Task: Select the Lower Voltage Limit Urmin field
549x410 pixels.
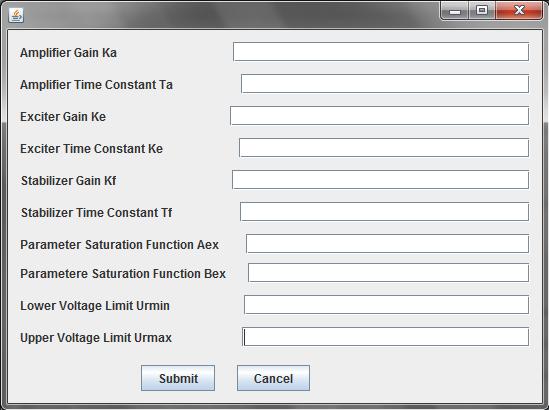Action: coord(387,305)
